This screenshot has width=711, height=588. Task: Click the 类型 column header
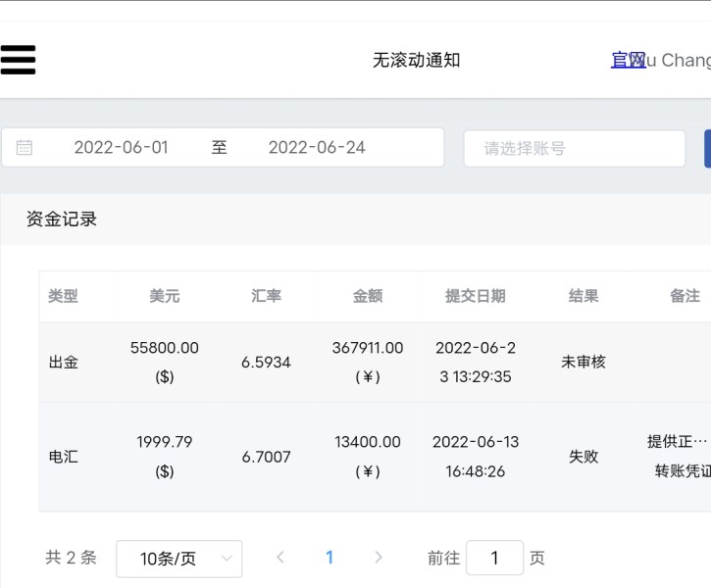pyautogui.click(x=63, y=296)
